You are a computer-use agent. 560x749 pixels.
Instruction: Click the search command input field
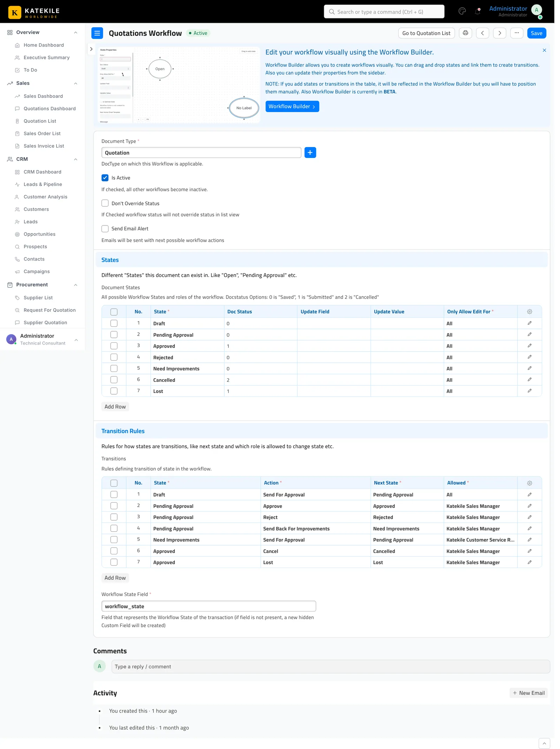click(384, 12)
